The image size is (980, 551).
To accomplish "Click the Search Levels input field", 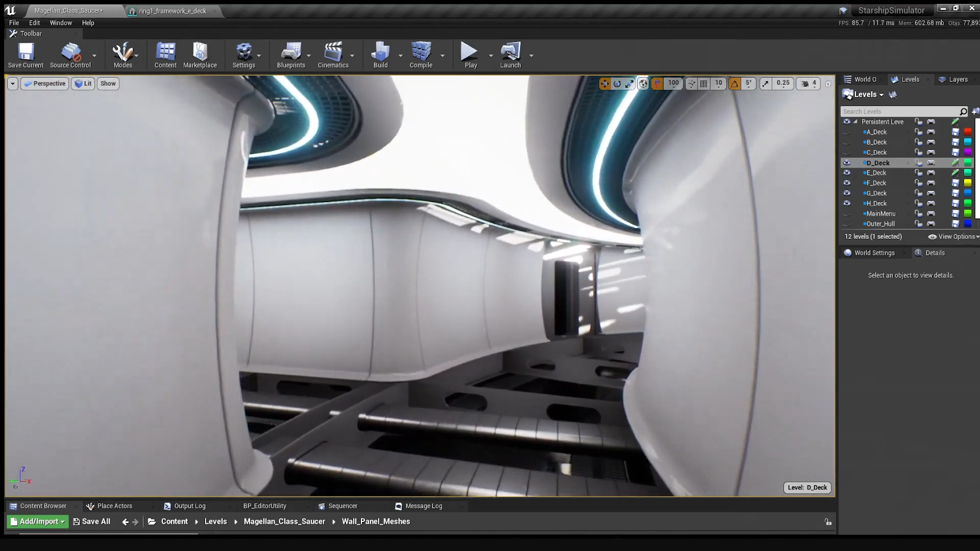I will click(x=898, y=111).
